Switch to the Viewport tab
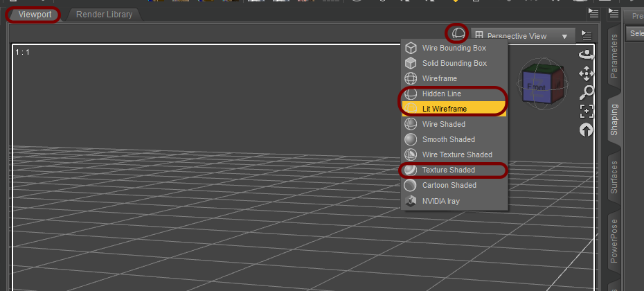The image size is (644, 291). pos(35,15)
